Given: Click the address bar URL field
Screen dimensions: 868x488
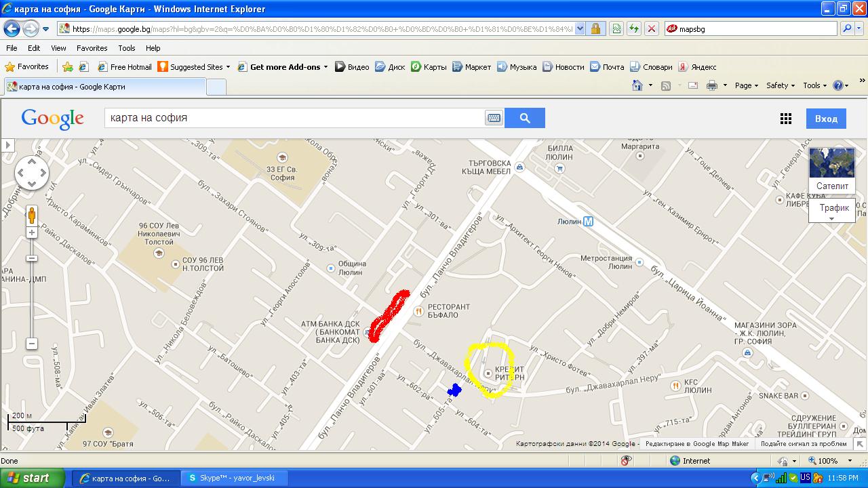Looking at the screenshot, I should tap(322, 28).
